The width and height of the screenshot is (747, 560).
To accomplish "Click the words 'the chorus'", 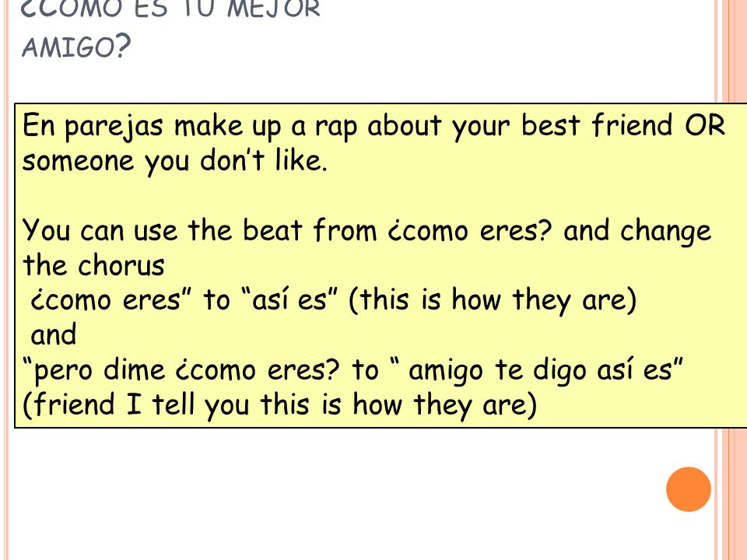I will point(93,264).
